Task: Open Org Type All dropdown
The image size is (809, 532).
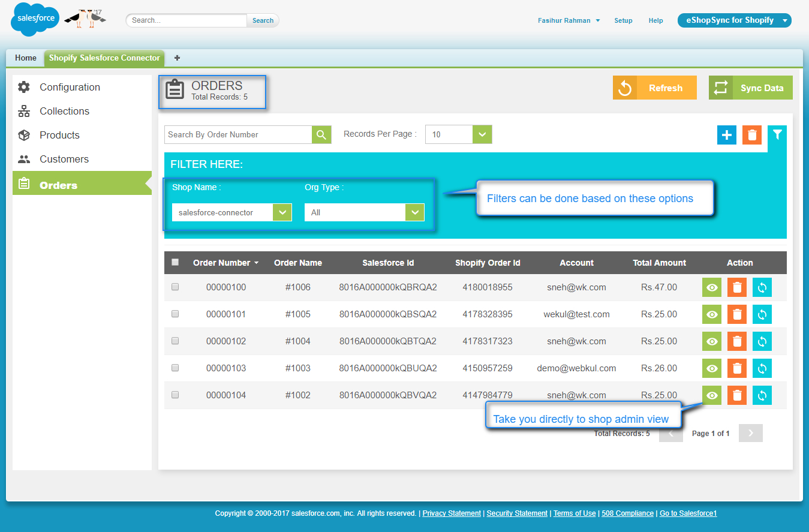Action: coord(365,212)
